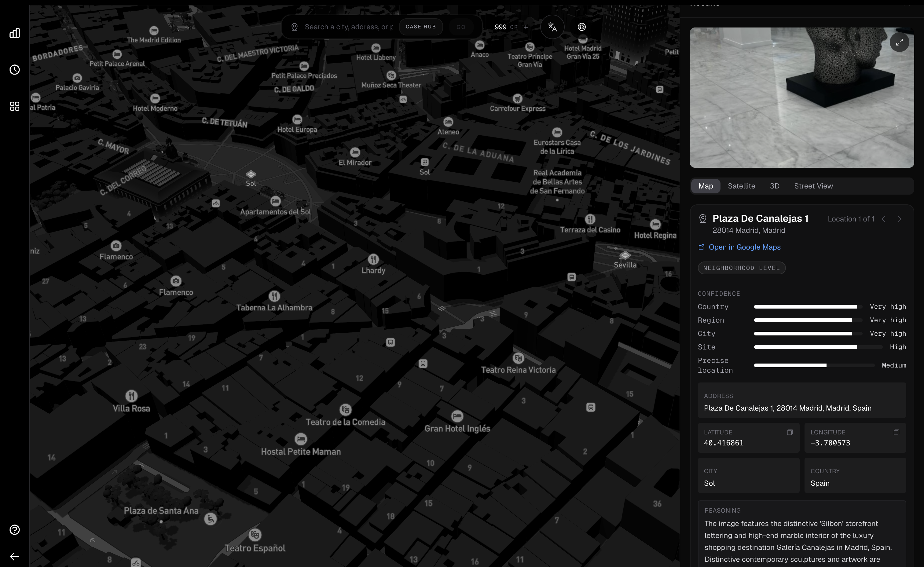
Task: Switch to the 3D view tab
Action: (x=774, y=186)
